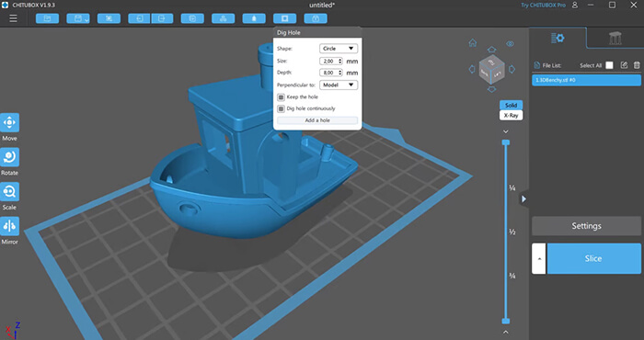This screenshot has width=644, height=340.
Task: Click the ½ mark on layer slider
Action: click(512, 232)
